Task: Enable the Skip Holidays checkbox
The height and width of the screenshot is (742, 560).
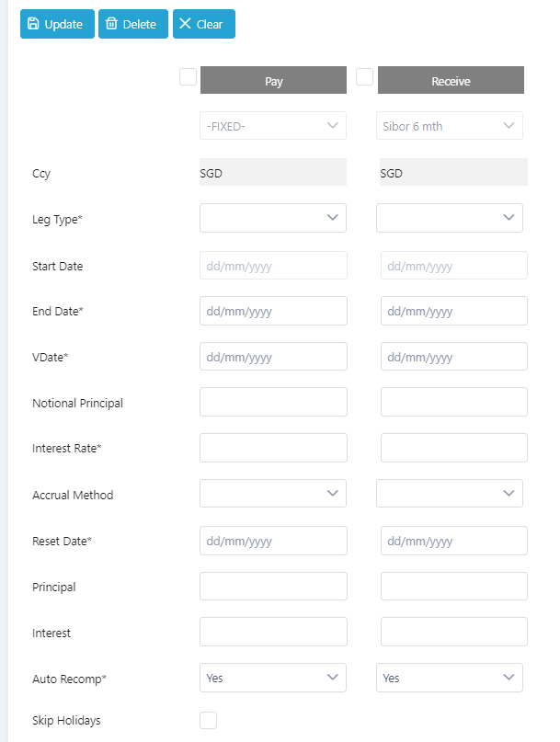Action: click(209, 720)
